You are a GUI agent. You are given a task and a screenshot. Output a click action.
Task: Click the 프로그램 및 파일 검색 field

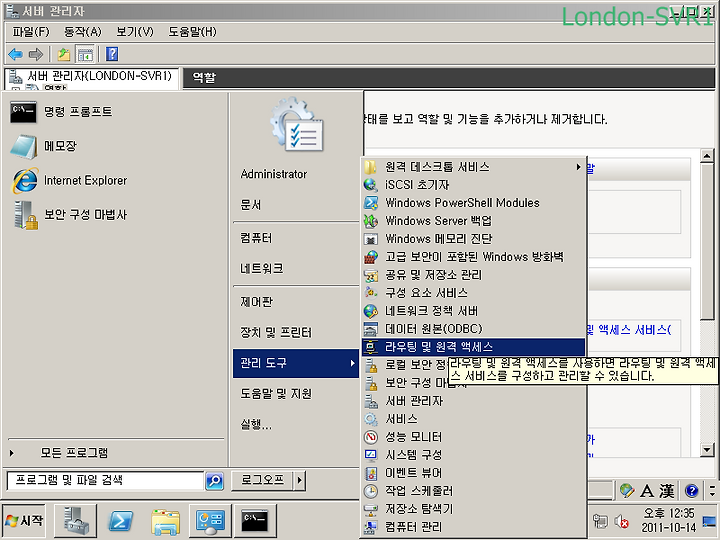click(x=106, y=481)
